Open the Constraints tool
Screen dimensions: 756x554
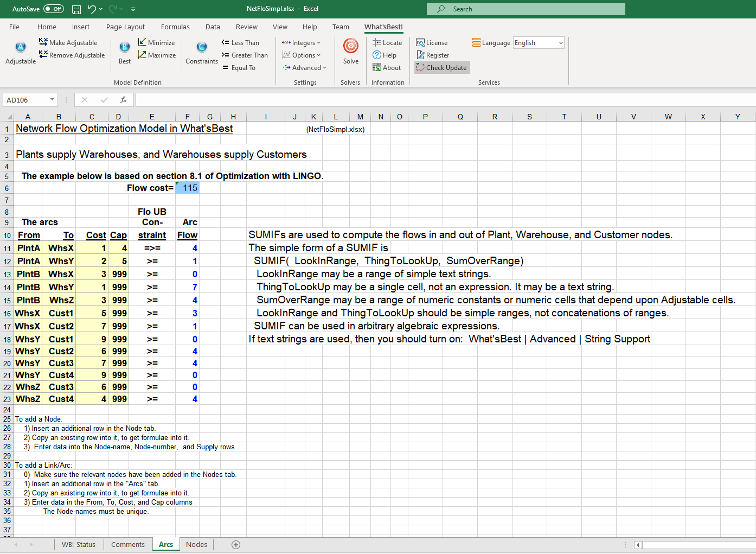(201, 48)
